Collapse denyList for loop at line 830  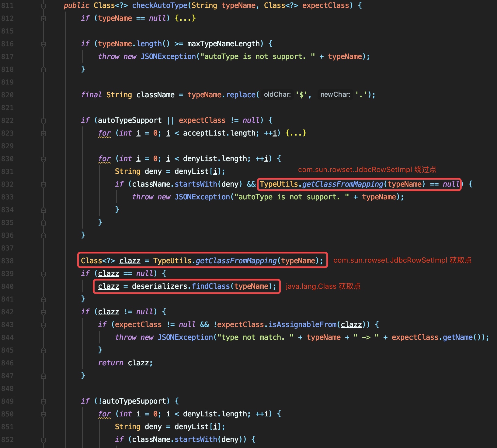[43, 159]
